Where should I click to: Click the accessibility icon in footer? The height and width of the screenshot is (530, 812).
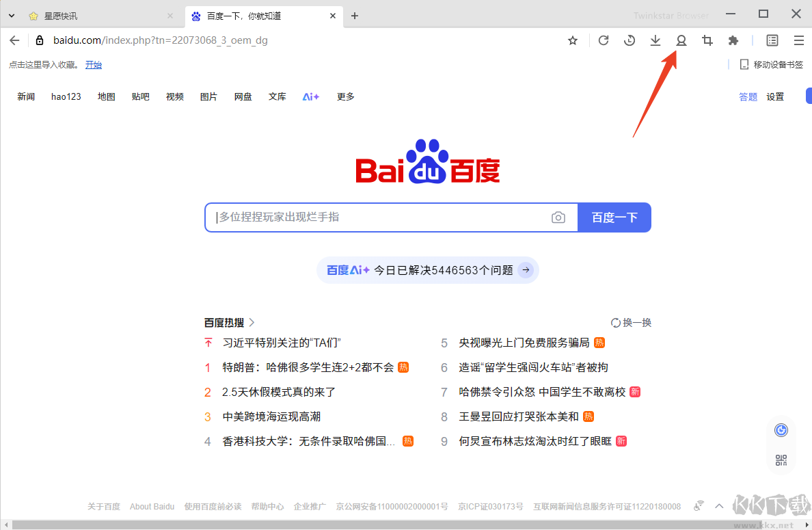(699, 505)
